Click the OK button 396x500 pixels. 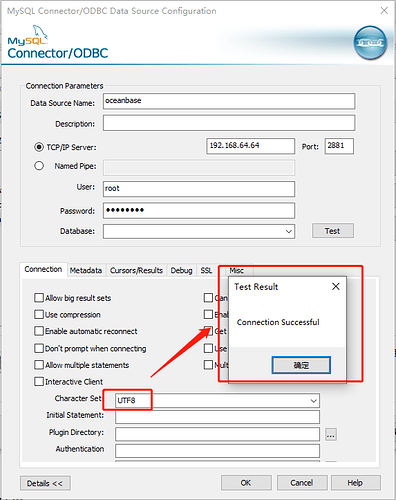[x=246, y=483]
